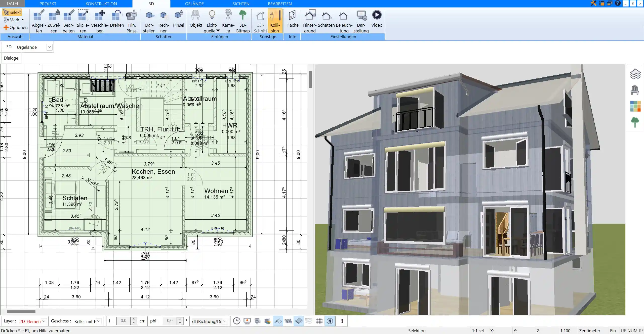Select the Skalieren material tool
Screen dimensions: 644x334
[x=83, y=21]
